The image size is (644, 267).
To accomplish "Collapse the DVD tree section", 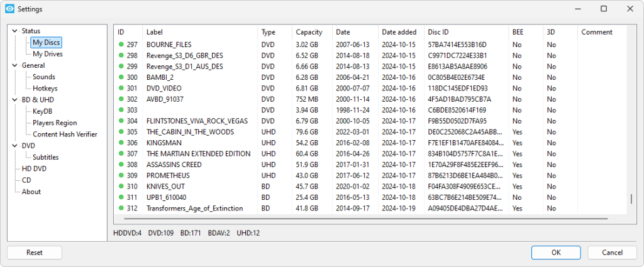I will pyautogui.click(x=15, y=146).
